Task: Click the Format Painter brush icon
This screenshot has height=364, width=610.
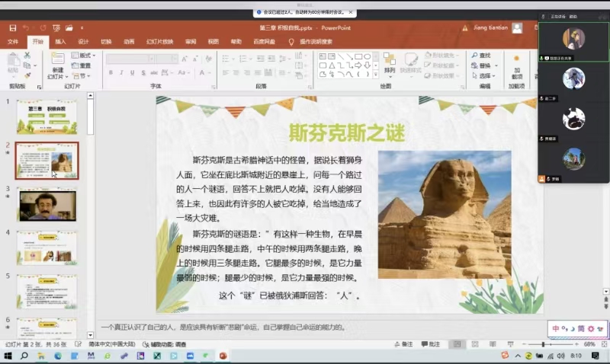Action: point(27,75)
